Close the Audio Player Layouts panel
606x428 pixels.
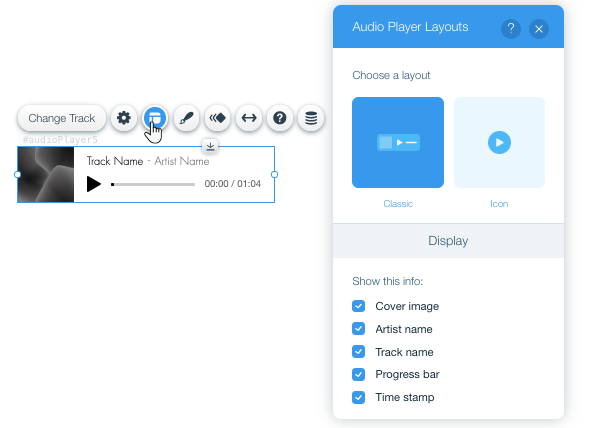(539, 29)
